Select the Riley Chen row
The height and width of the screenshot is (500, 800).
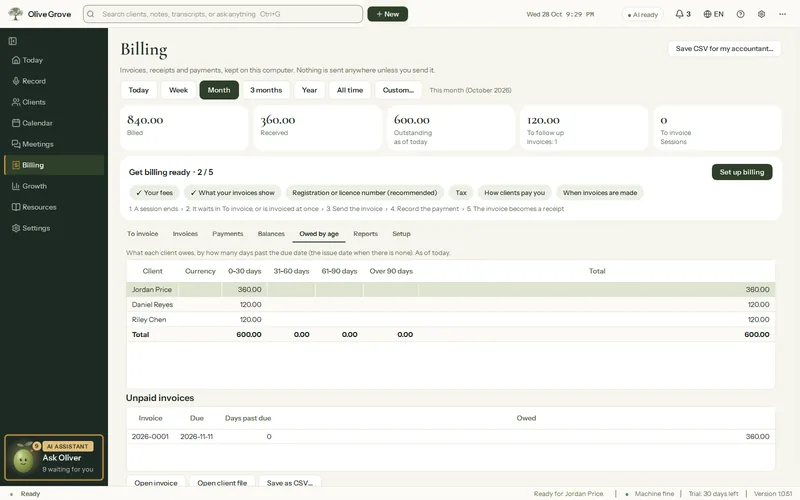click(x=451, y=319)
